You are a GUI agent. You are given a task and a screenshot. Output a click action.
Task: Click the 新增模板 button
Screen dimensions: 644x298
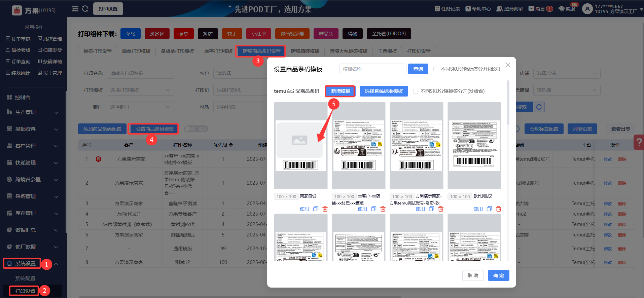point(341,91)
